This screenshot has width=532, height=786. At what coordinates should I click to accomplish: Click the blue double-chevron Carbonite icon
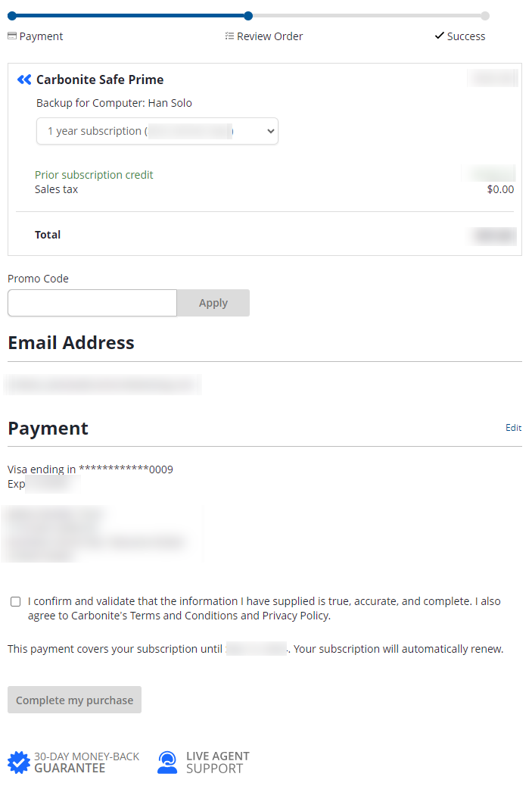(x=24, y=80)
